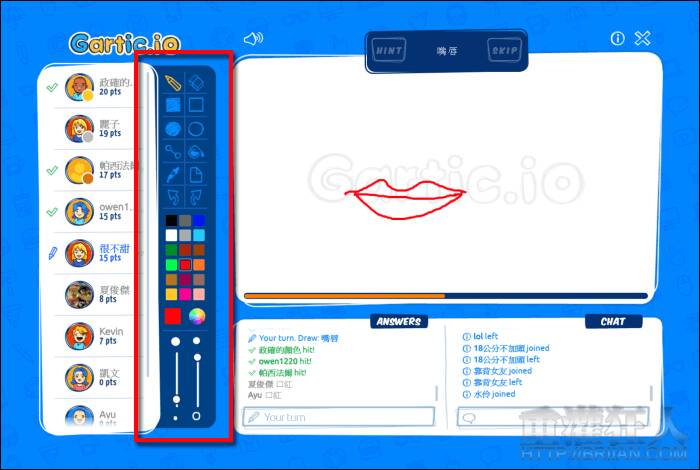Pick the dark gray color swatch
The width and height of the screenshot is (700, 470).
(x=185, y=220)
